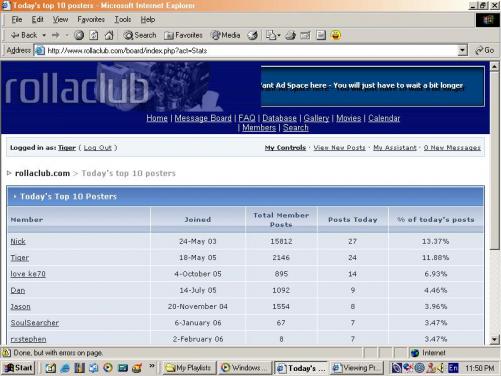Viewport: 501px width, 376px height.
Task: Open the Message Board link
Action: (x=203, y=118)
